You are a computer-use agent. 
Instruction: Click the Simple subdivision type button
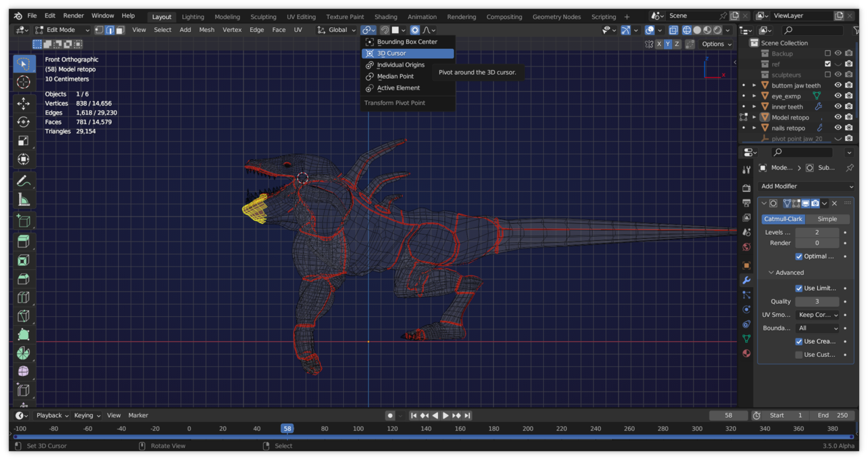coord(827,219)
